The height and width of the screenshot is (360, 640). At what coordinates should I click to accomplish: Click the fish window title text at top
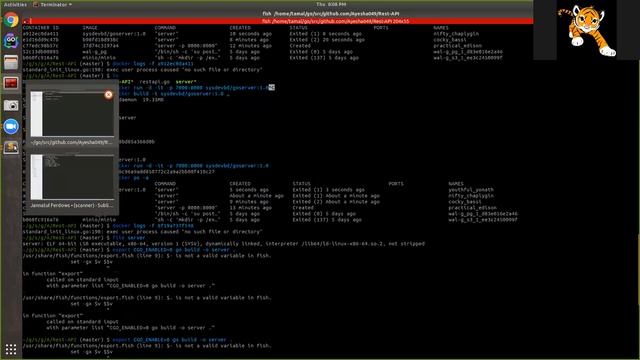[x=331, y=14]
